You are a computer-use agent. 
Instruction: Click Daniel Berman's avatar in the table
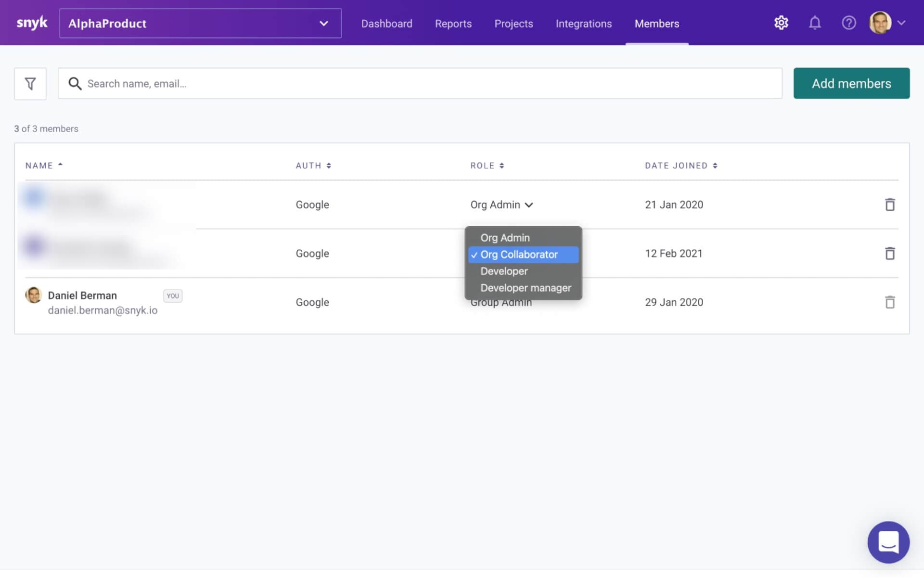34,295
